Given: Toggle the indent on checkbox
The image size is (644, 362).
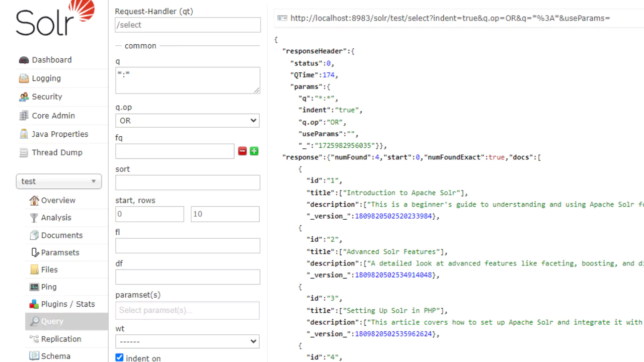Looking at the screenshot, I should [x=119, y=357].
